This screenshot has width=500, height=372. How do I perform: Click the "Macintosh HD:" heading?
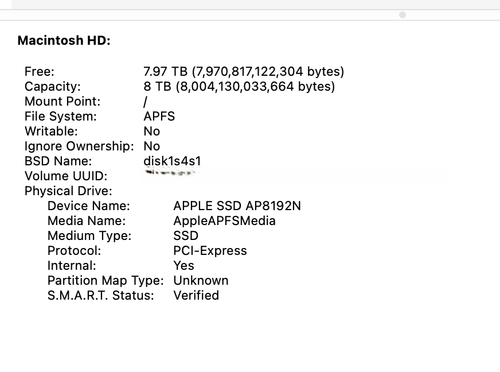[x=64, y=40]
